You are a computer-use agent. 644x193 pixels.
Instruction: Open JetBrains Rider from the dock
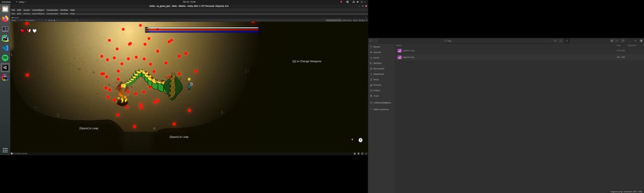coord(5,77)
